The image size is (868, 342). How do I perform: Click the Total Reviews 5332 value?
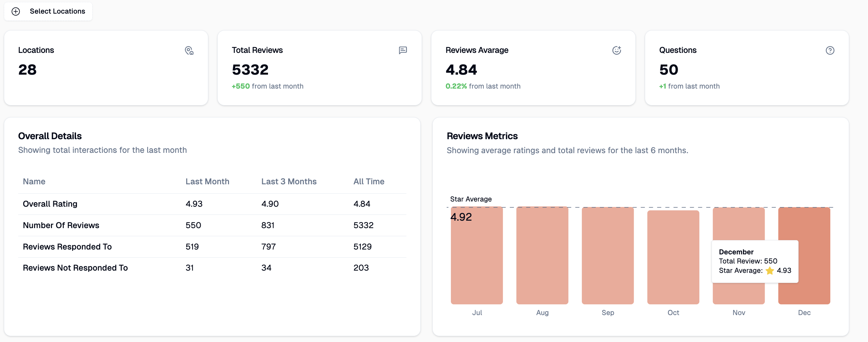click(250, 70)
